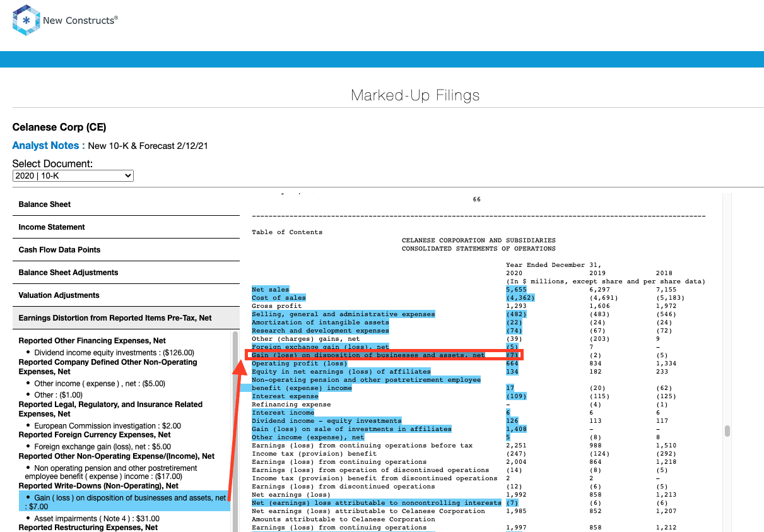Click the 134 equity in net earnings value

click(512, 372)
